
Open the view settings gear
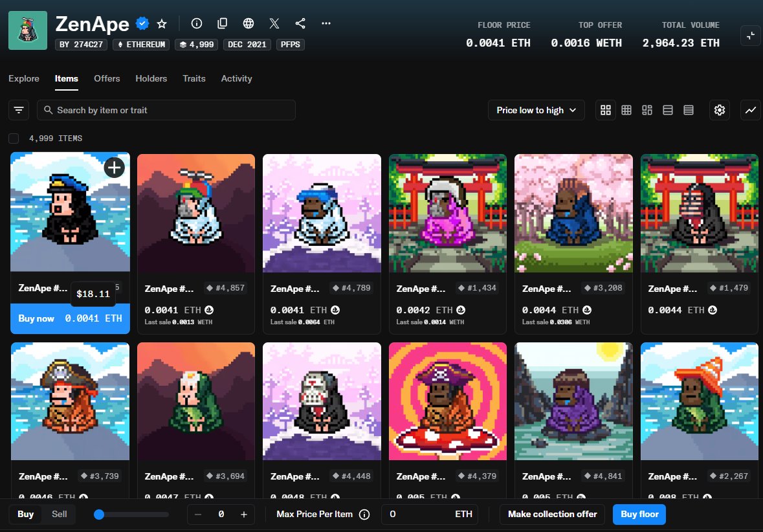tap(719, 110)
